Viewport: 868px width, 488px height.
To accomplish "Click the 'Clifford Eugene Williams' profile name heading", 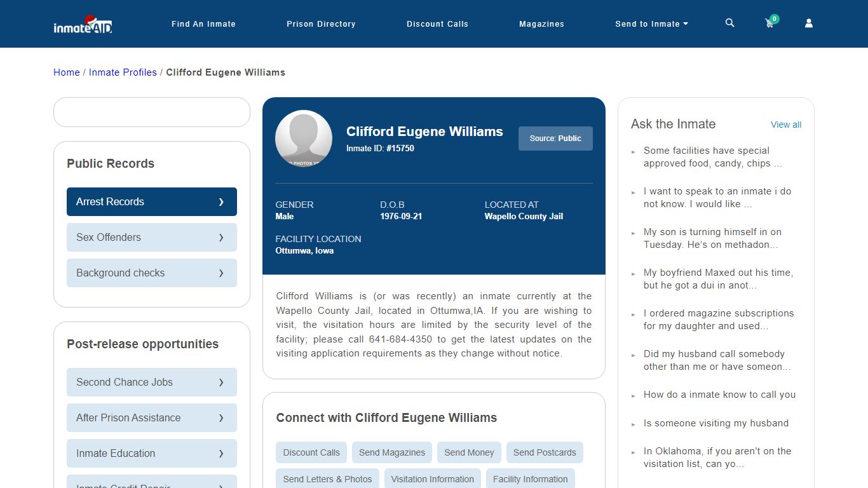I will pos(424,132).
